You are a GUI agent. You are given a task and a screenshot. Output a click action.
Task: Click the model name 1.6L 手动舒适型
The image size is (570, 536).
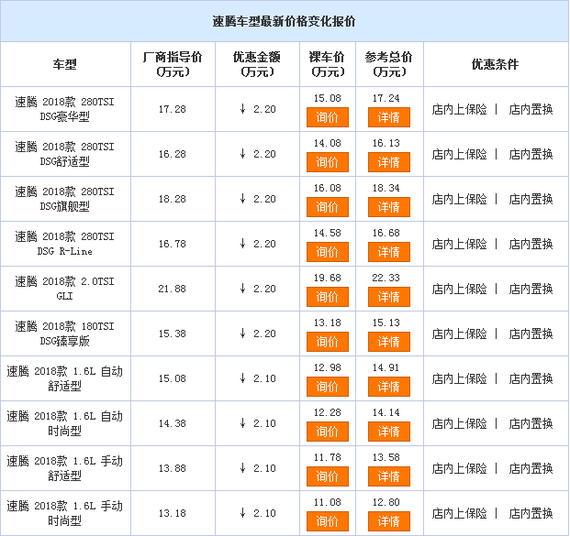click(x=65, y=468)
